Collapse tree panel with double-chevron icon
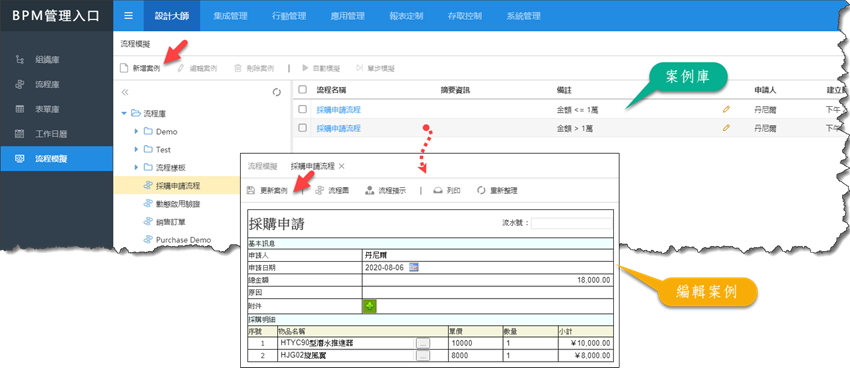 125,92
